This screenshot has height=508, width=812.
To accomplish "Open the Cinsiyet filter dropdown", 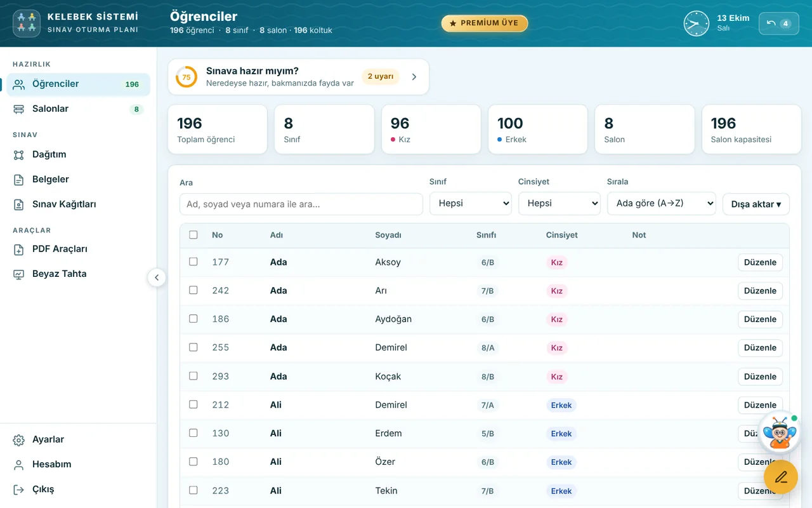I will 560,203.
